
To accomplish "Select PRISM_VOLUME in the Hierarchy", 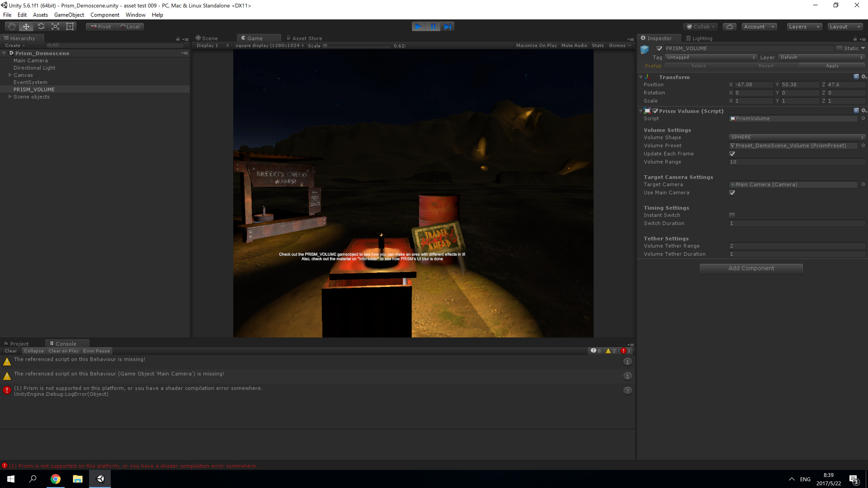I will 34,89.
